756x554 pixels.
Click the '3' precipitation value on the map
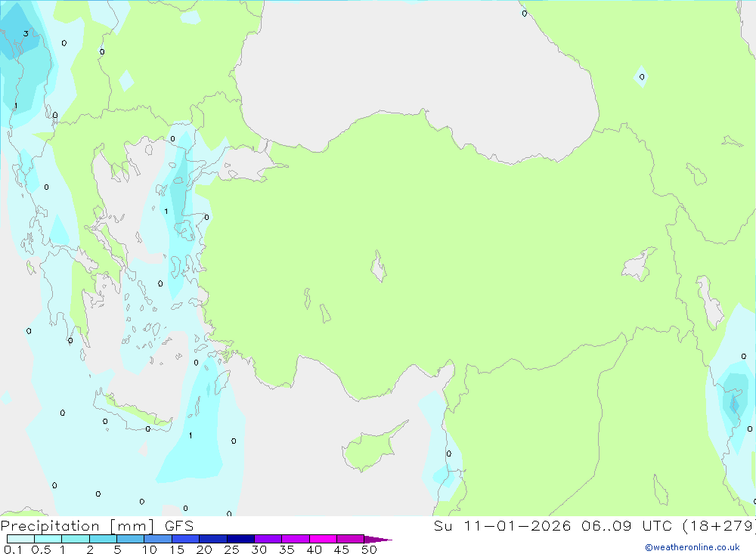26,34
